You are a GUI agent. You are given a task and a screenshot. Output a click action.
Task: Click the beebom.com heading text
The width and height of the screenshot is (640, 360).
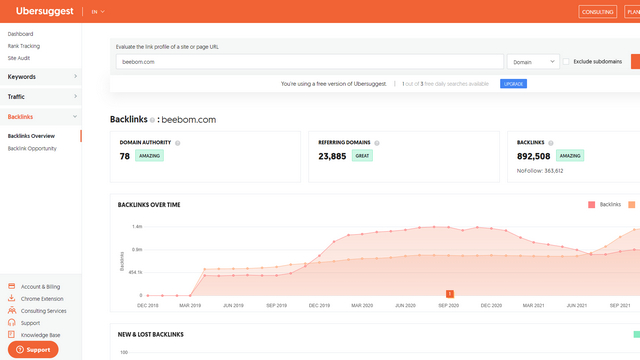click(x=189, y=120)
